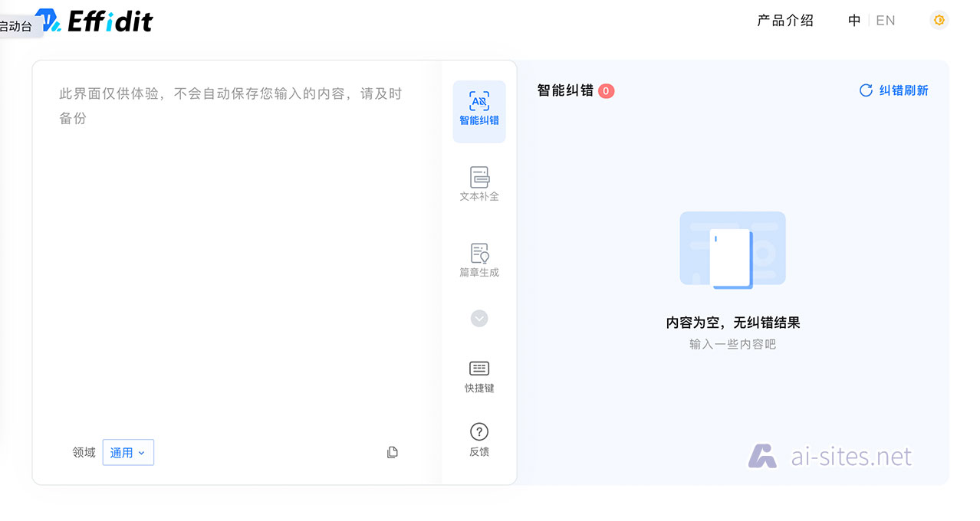Click the red error count badge
The height and width of the screenshot is (521, 980).
click(x=606, y=91)
